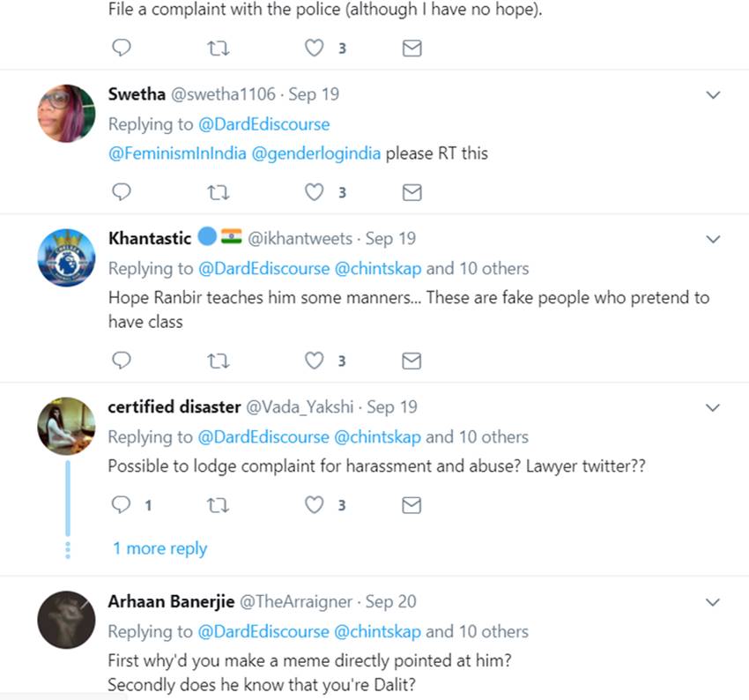
Task: Open Swetha's tweet options chevron
Action: [x=714, y=95]
